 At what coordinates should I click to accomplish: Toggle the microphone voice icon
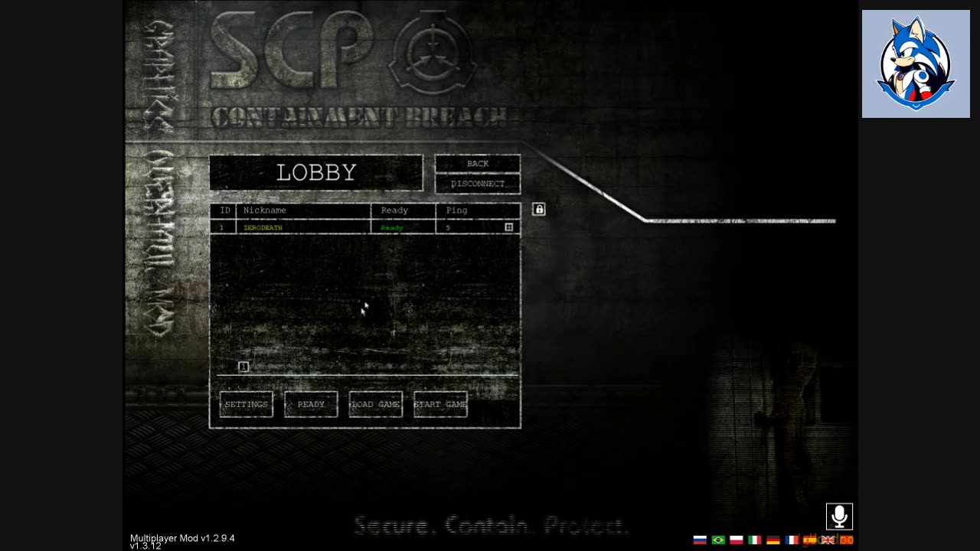pyautogui.click(x=839, y=517)
